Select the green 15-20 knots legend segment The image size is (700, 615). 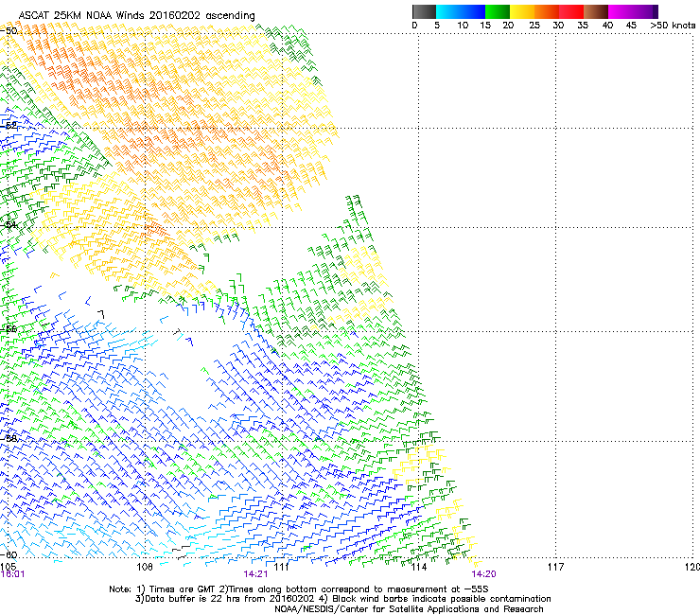(498, 11)
